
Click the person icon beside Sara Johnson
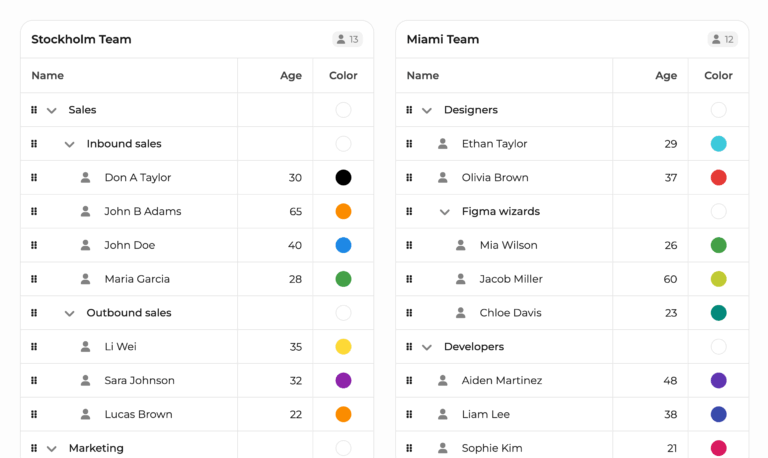pos(86,380)
